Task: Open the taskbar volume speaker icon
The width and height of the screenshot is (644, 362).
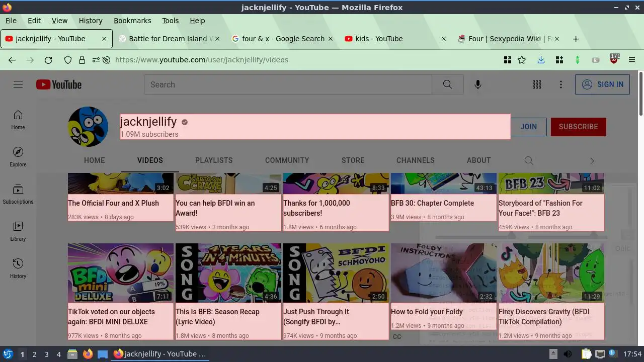Action: click(568, 354)
